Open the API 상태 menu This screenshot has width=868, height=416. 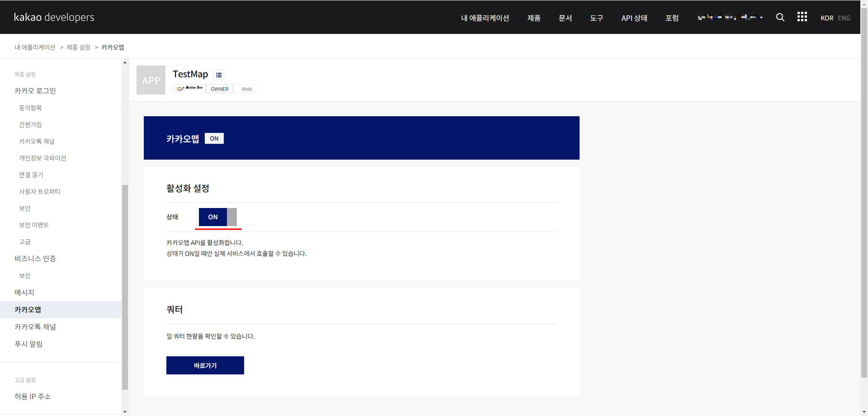(634, 18)
